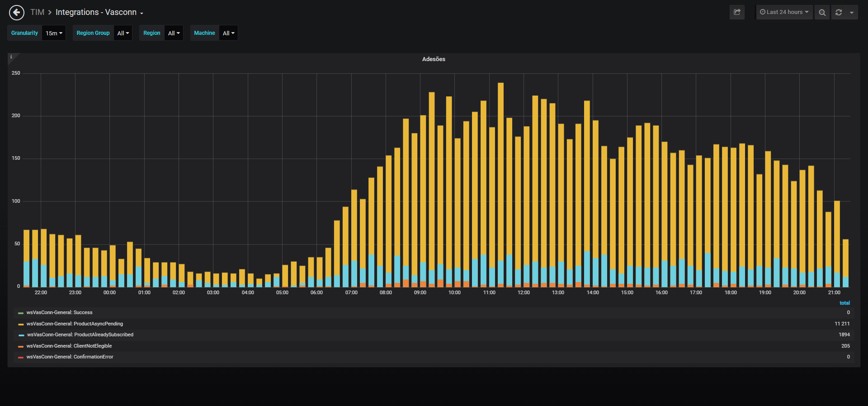Image resolution: width=868 pixels, height=406 pixels.
Task: Click the panel info corner icon
Action: coord(11,57)
